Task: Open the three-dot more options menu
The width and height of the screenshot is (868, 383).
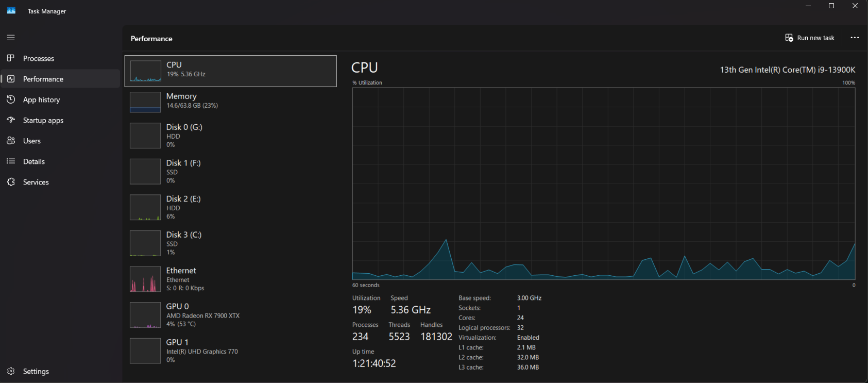Action: [855, 38]
